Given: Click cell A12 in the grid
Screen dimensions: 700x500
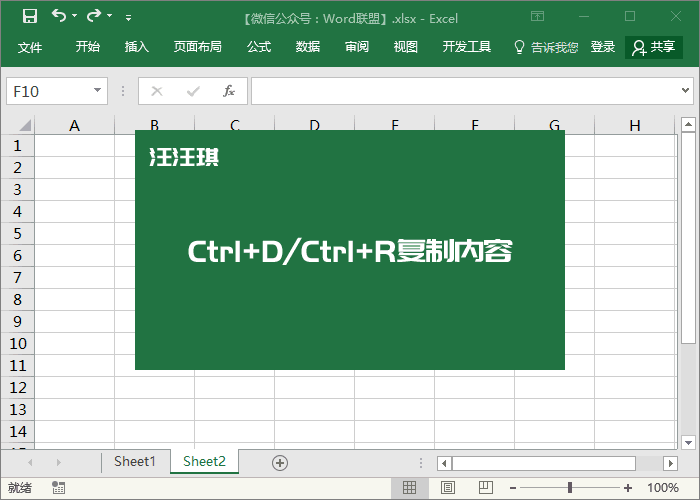Looking at the screenshot, I should click(x=75, y=387).
